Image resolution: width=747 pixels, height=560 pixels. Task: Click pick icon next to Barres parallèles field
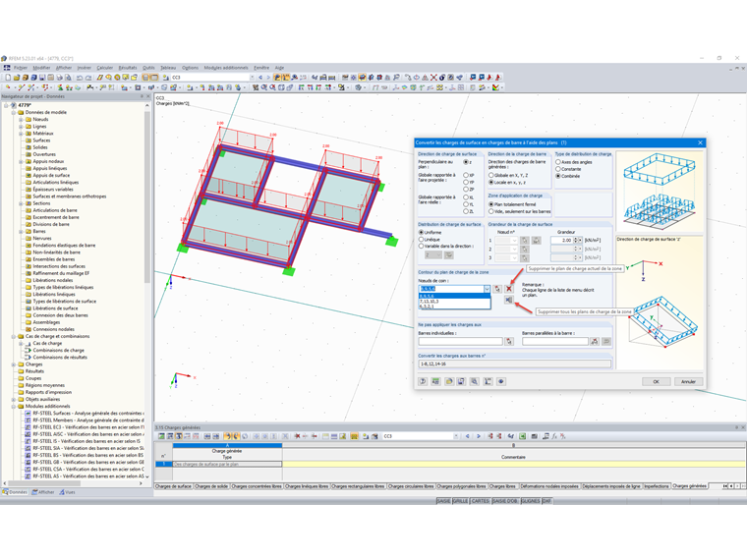594,341
